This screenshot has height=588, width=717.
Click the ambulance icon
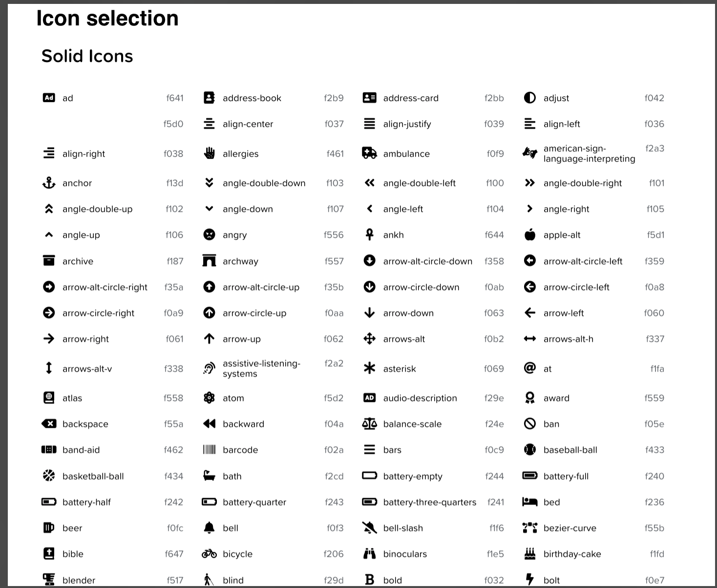(x=369, y=153)
